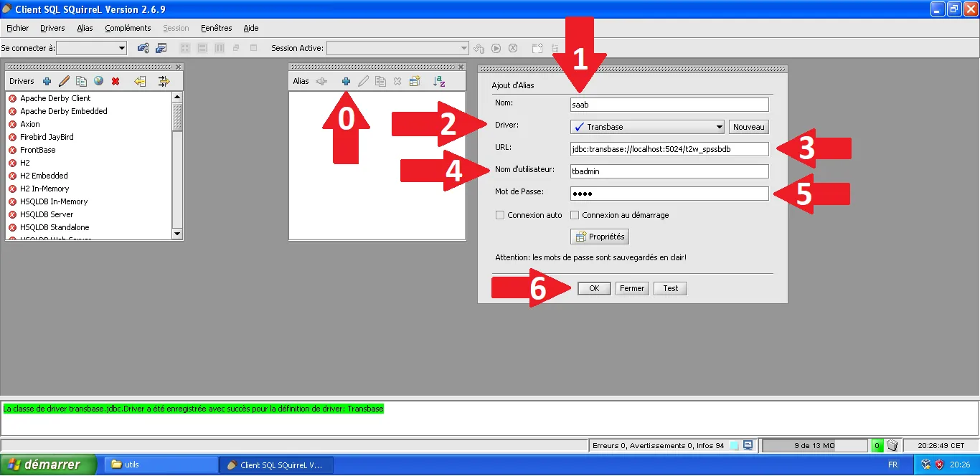Delete the selected alias with the X icon
The width and height of the screenshot is (980, 476).
[397, 81]
